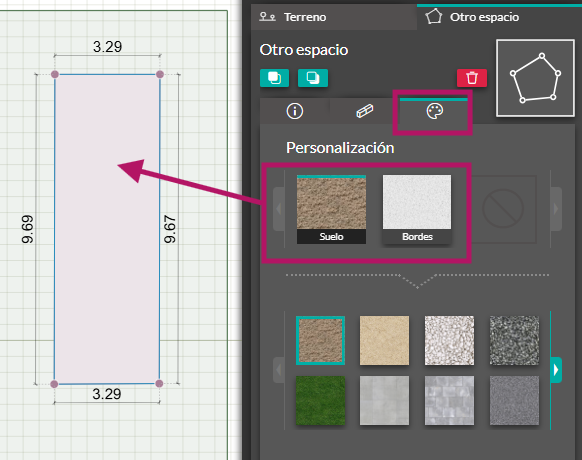The height and width of the screenshot is (460, 582).
Task: Select the Bordes material slot
Action: [x=417, y=209]
